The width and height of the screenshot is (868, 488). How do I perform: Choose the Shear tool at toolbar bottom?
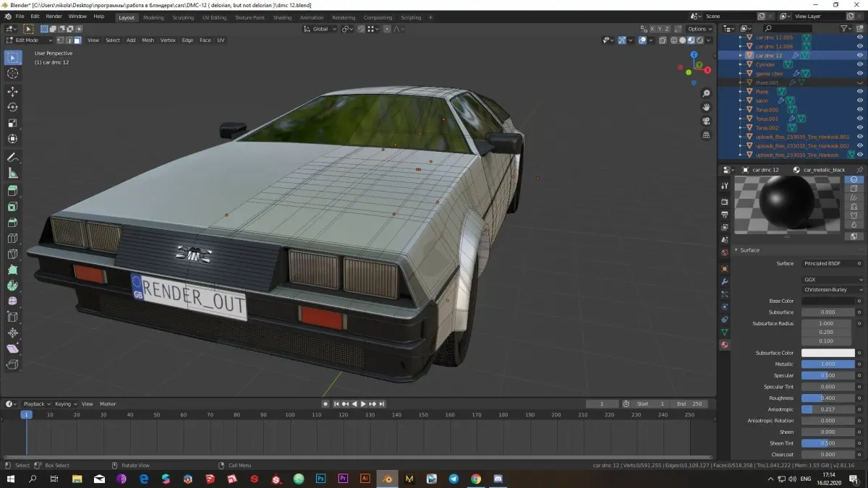pos(12,348)
